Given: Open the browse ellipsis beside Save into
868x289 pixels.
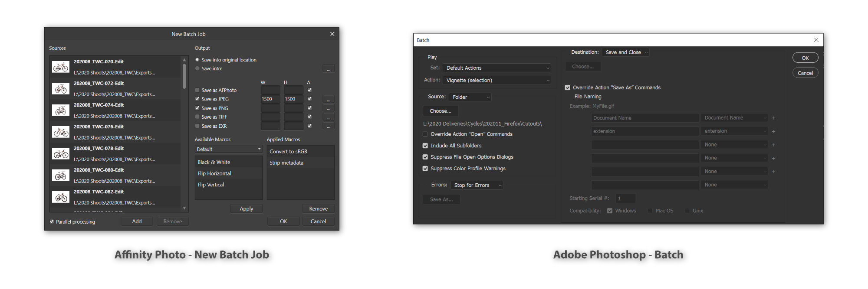Looking at the screenshot, I should coord(329,69).
